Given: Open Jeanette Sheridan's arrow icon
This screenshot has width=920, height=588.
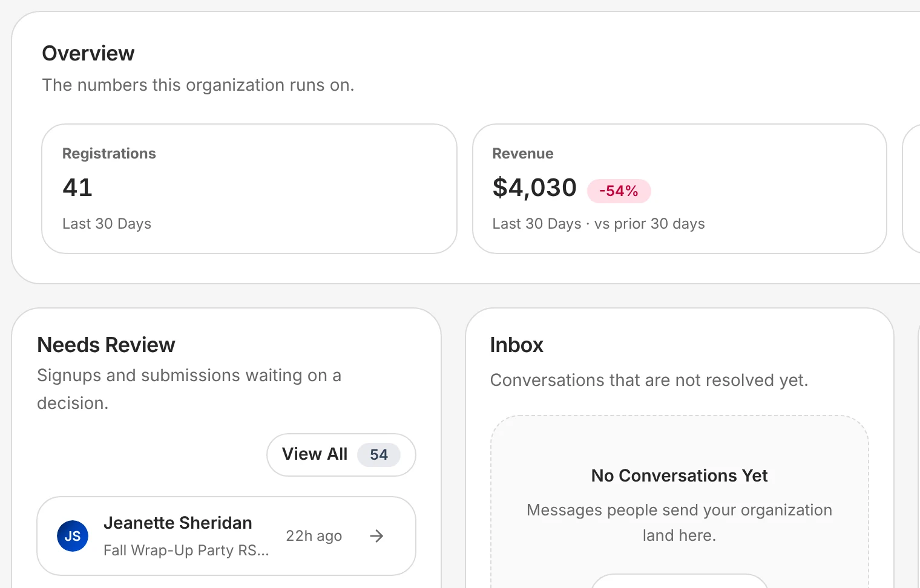Looking at the screenshot, I should point(376,536).
